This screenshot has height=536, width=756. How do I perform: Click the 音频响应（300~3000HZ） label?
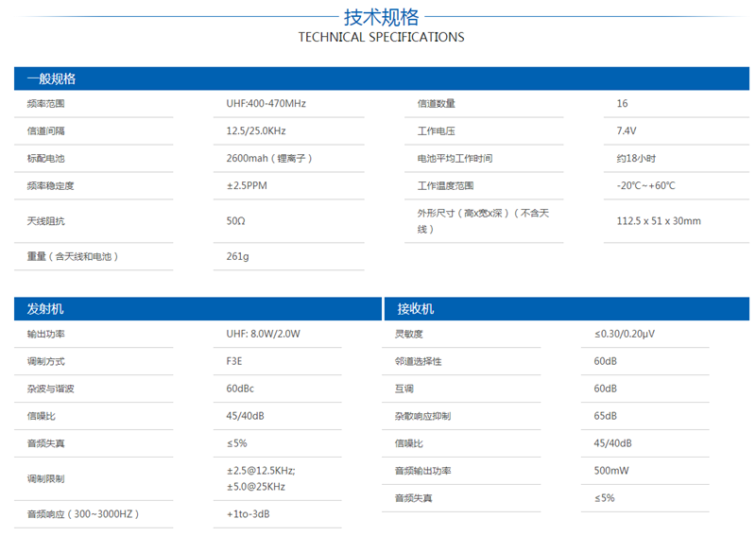pyautogui.click(x=83, y=515)
